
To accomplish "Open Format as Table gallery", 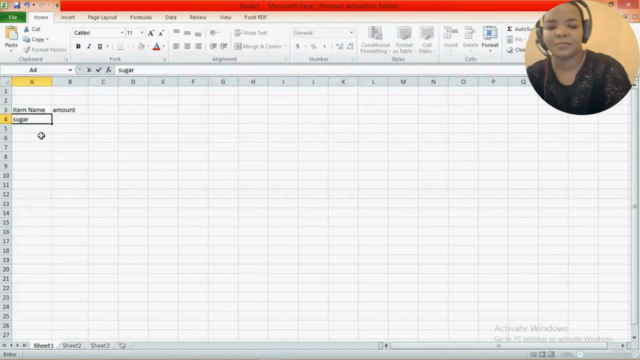I will (404, 40).
